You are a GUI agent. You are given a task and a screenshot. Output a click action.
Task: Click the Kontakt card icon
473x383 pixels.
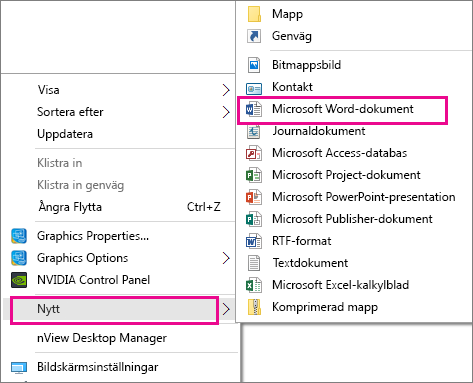click(254, 88)
